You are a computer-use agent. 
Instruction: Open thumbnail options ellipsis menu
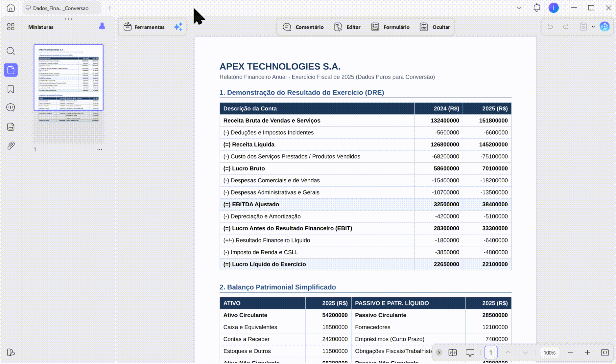click(x=100, y=149)
